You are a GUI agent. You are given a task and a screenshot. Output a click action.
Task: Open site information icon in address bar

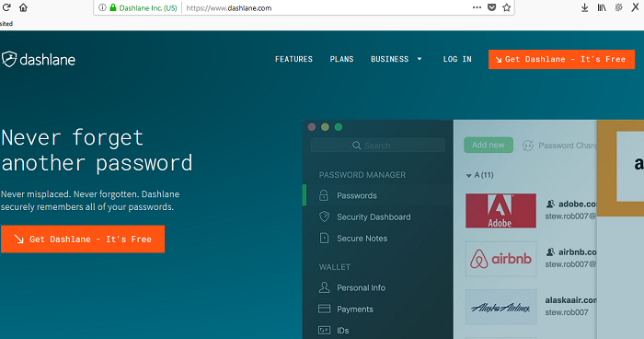pyautogui.click(x=102, y=7)
